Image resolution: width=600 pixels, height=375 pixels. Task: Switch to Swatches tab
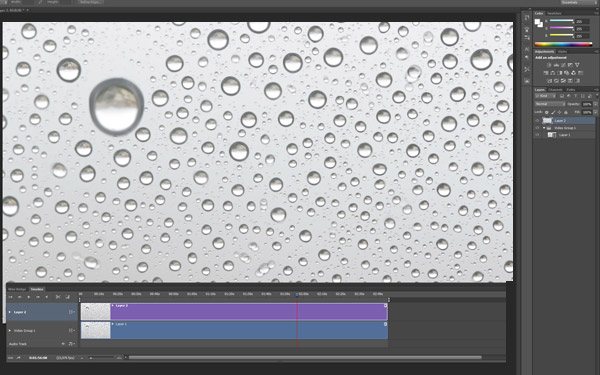pyautogui.click(x=554, y=13)
